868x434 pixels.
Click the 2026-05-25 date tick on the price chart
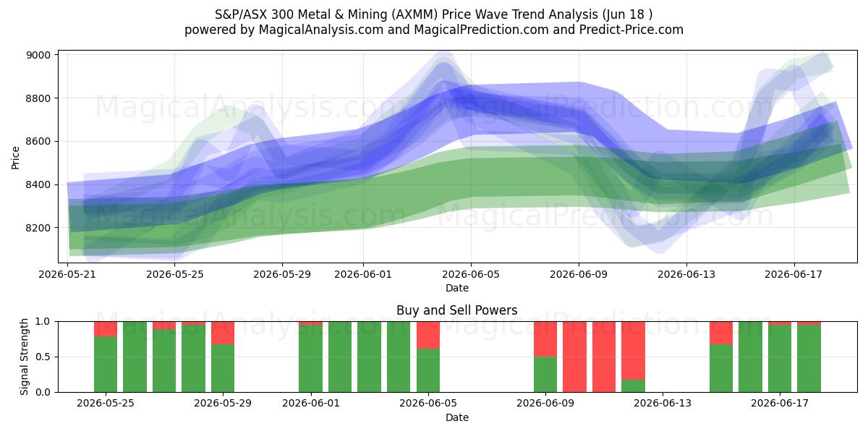174,275
